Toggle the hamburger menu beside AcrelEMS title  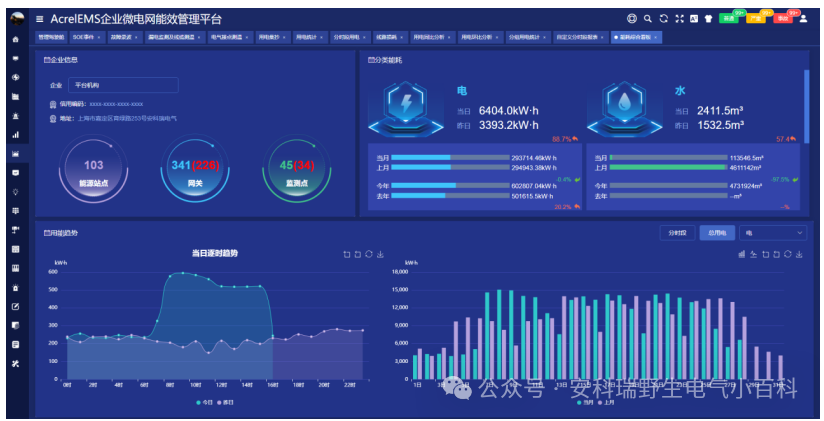39,19
